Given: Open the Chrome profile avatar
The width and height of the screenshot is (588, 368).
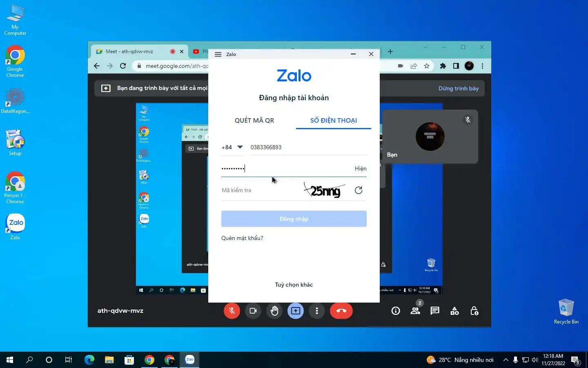Looking at the screenshot, I should 469,66.
